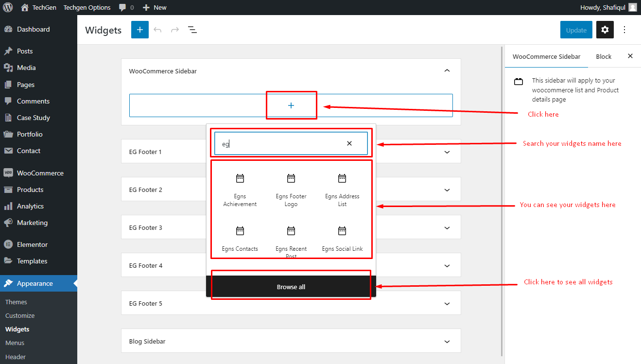Open Customize submenu link
The width and height of the screenshot is (641, 364).
click(20, 315)
